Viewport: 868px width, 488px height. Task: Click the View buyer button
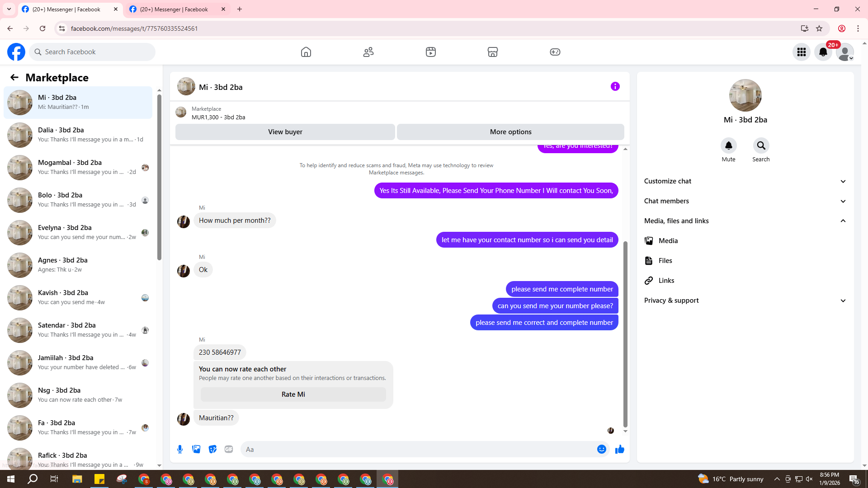click(285, 132)
